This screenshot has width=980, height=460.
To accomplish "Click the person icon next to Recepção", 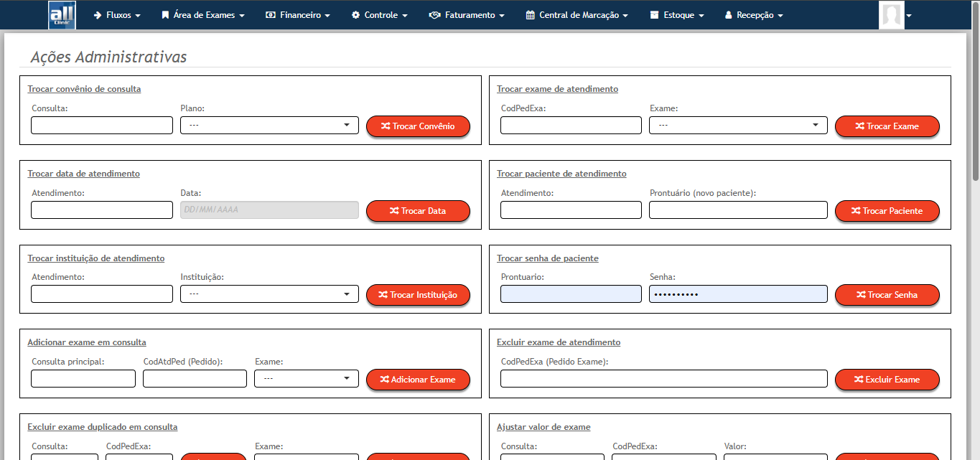I will coord(727,14).
